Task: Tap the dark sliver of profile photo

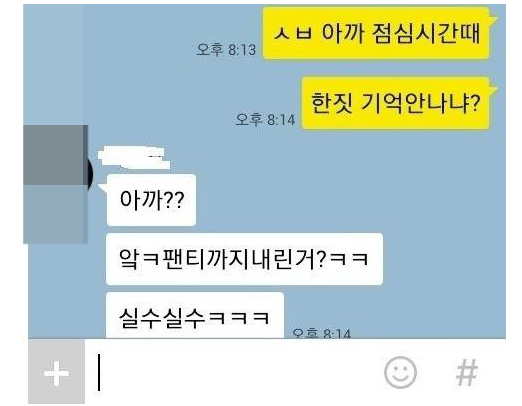Action: pyautogui.click(x=91, y=174)
